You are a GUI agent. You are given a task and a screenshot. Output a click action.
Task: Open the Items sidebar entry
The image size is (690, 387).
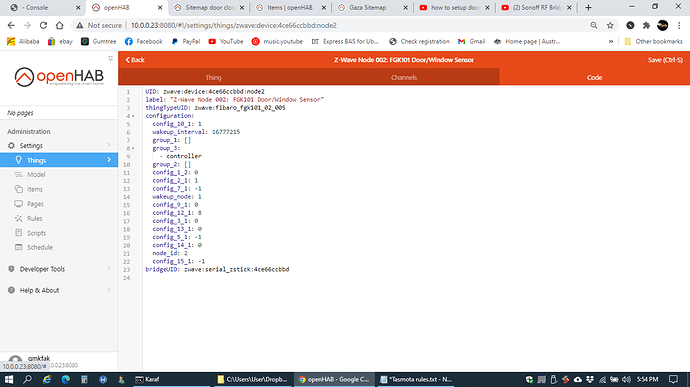tap(35, 189)
